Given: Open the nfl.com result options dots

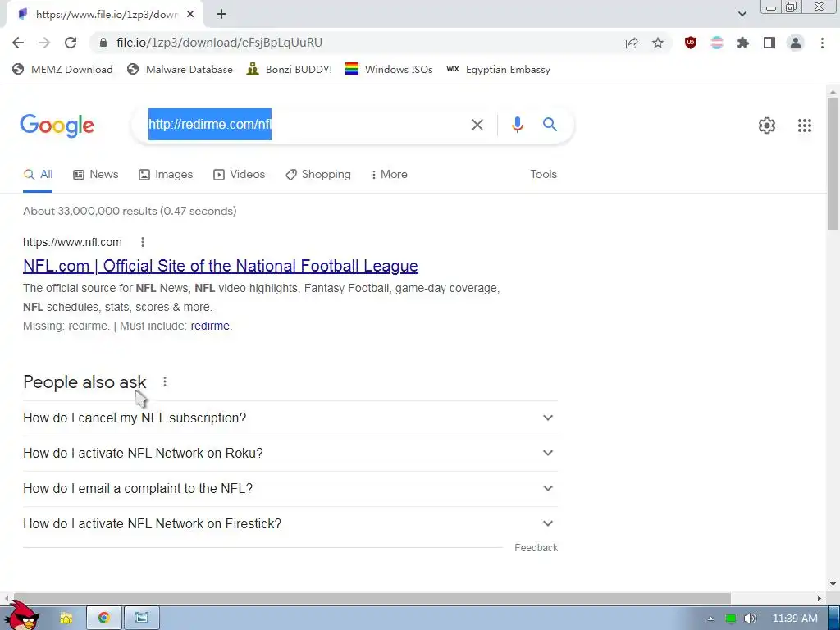Looking at the screenshot, I should 143,242.
